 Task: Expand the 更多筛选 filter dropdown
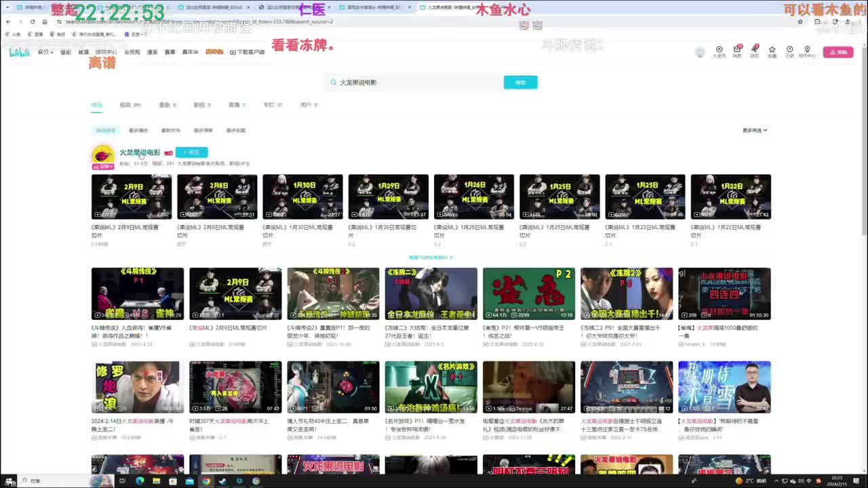click(x=755, y=130)
